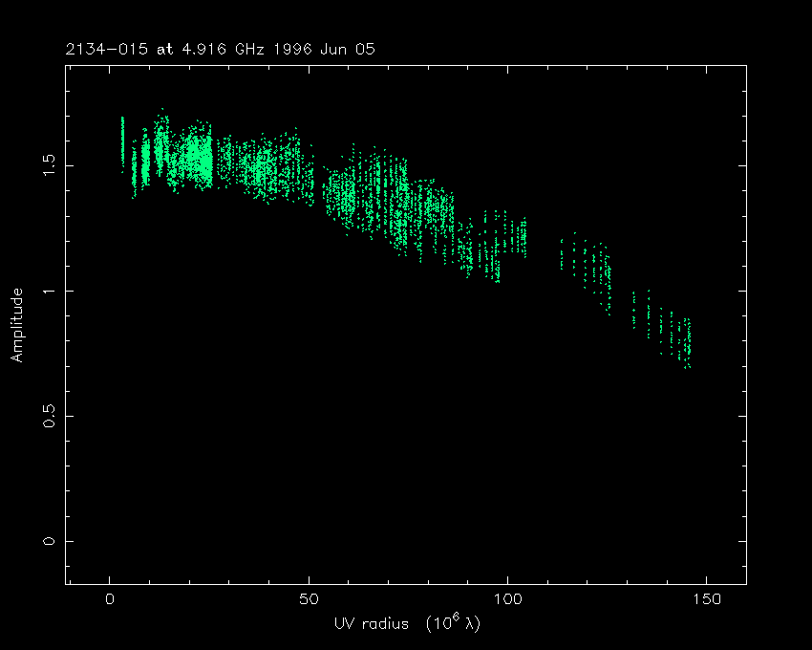Image resolution: width=812 pixels, height=650 pixels.
Task: Click the vertical "Amplitude" axis label
Action: 16,326
